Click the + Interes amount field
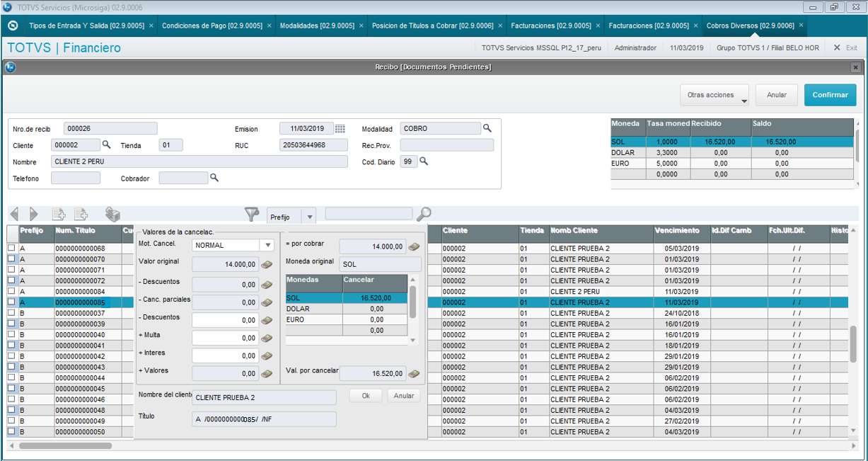This screenshot has height=461, width=868. [225, 355]
